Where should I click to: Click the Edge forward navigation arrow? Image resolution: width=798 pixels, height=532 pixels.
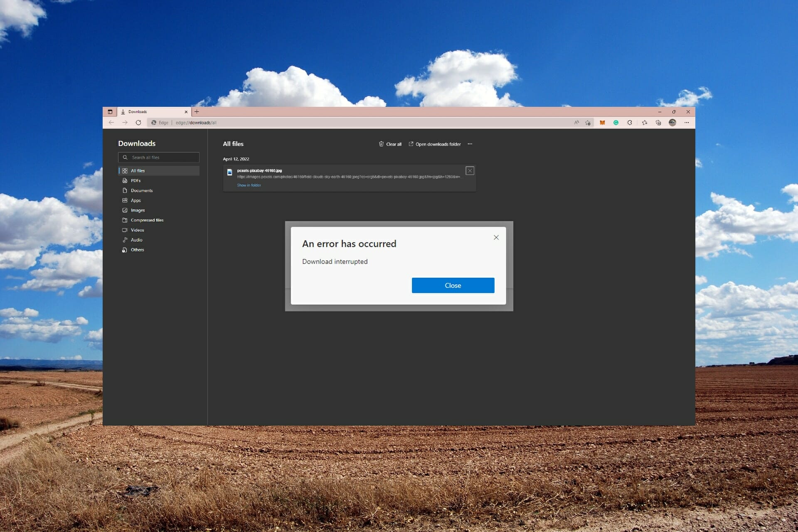coord(125,123)
